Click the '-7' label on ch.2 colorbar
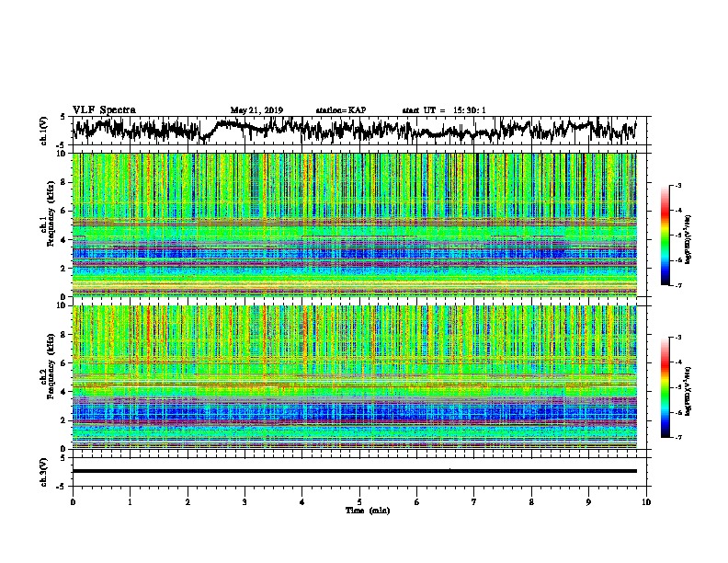 [678, 437]
